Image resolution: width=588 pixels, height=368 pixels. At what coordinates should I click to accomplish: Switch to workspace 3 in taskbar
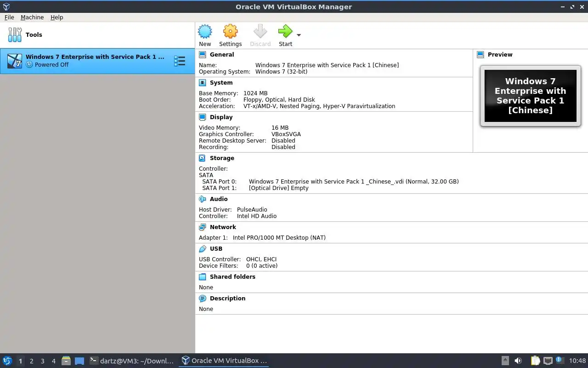(x=42, y=361)
